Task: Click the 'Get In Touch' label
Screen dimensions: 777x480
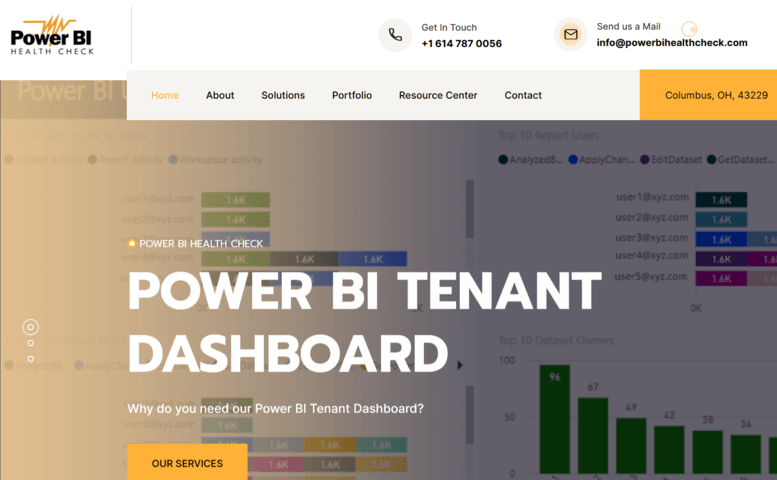Action: [x=449, y=28]
